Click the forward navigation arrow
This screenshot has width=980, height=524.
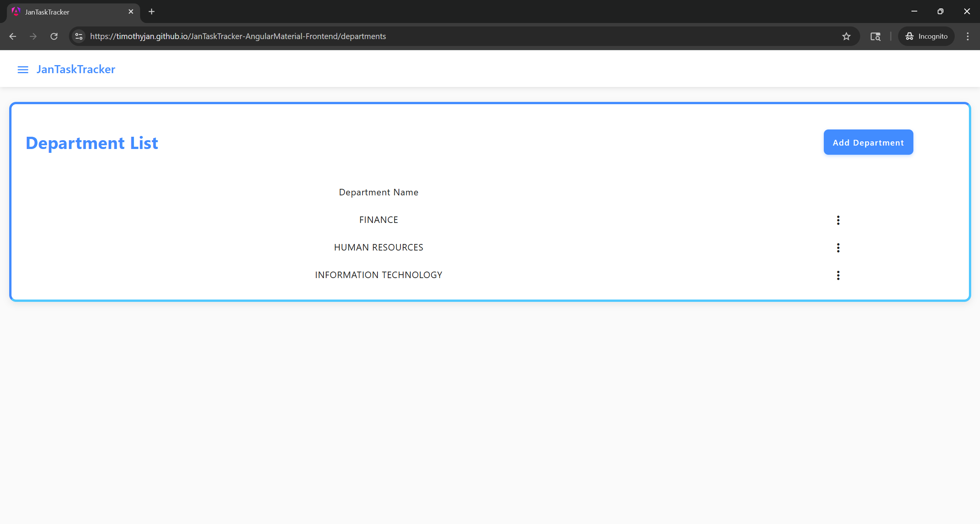click(x=33, y=36)
